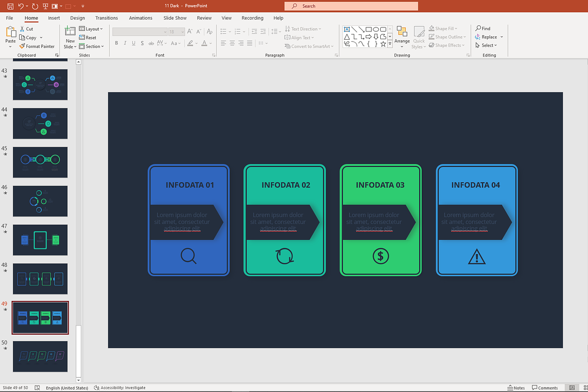Select the dollar sign icon on Infodata 03
588x392 pixels.
[x=381, y=256]
